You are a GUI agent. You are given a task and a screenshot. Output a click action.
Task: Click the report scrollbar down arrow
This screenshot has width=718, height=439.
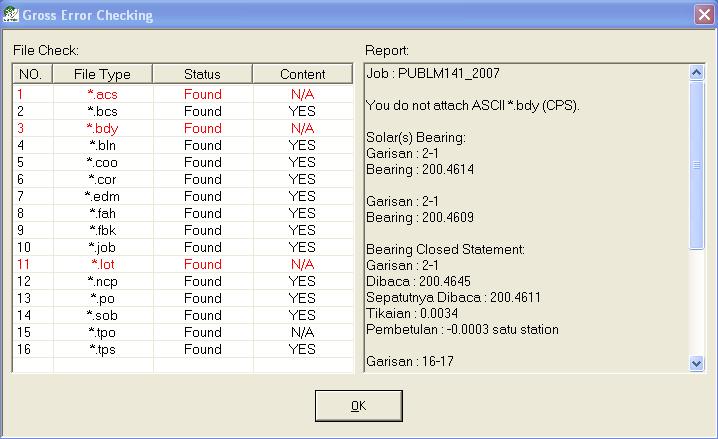(696, 363)
